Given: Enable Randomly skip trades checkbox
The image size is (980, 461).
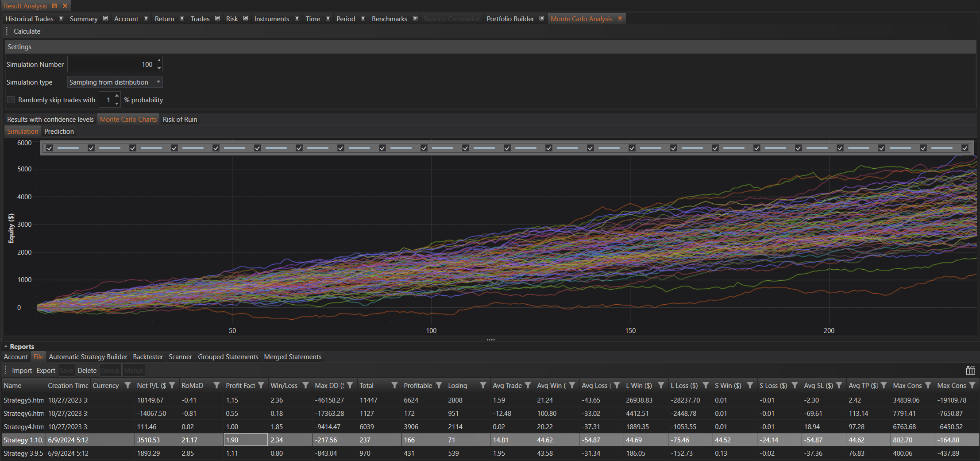Looking at the screenshot, I should click(x=11, y=100).
